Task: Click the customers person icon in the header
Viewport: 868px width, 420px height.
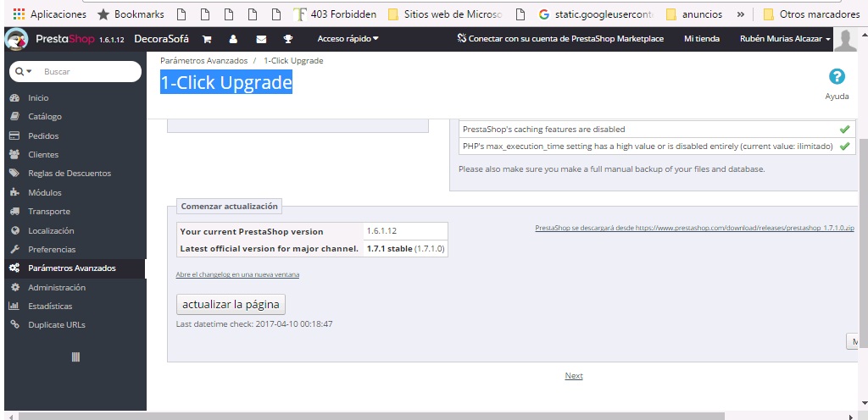Action: click(x=233, y=39)
